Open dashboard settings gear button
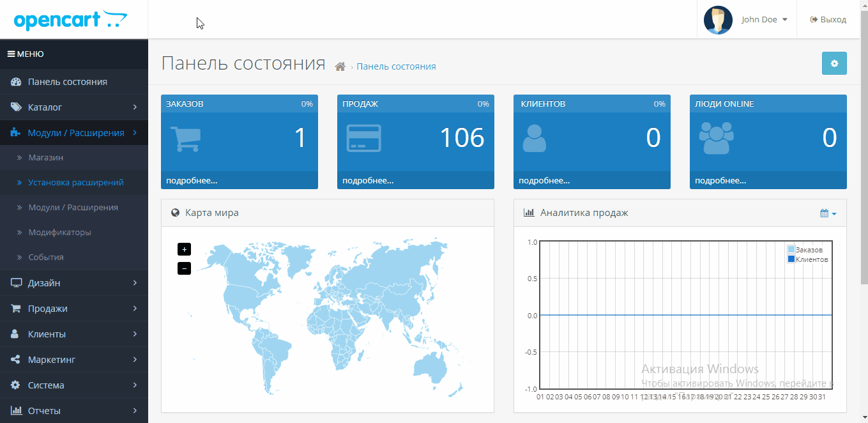 pos(834,63)
